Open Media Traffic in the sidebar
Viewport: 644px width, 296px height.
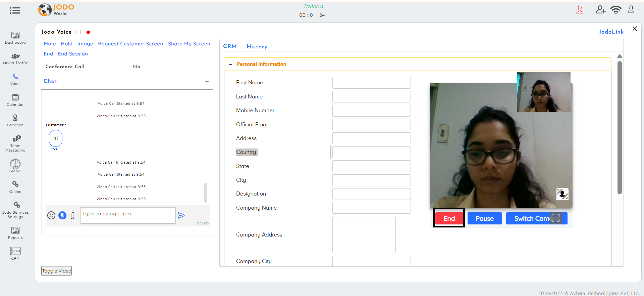click(x=15, y=59)
